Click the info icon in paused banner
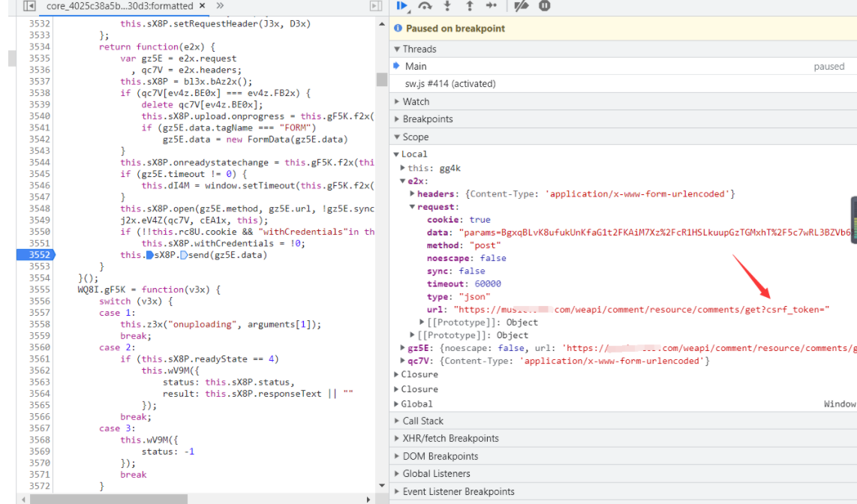The width and height of the screenshot is (857, 504). 398,28
